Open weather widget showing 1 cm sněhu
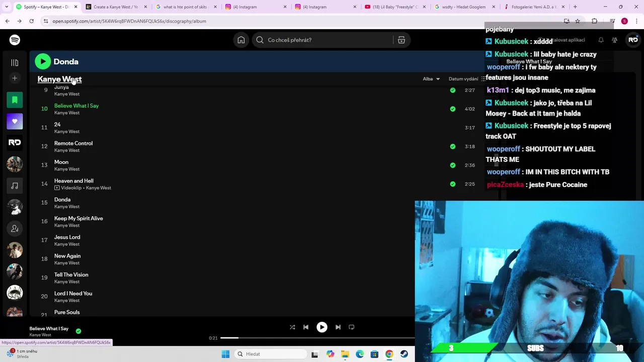Viewport: 644px width, 362px height. pos(22,354)
